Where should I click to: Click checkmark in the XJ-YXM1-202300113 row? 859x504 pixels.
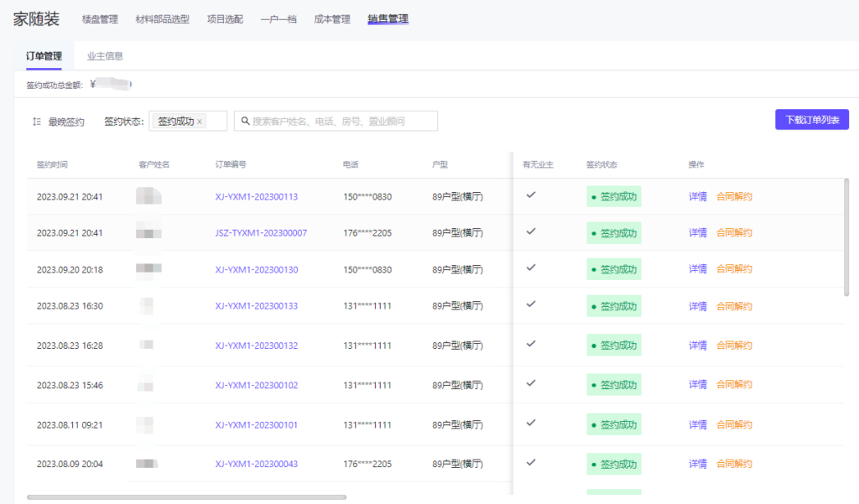pyautogui.click(x=530, y=195)
